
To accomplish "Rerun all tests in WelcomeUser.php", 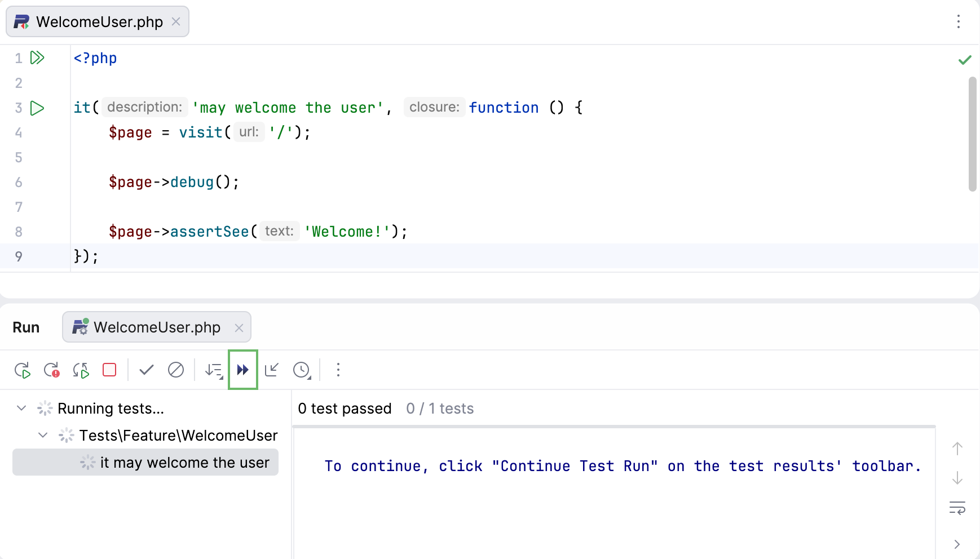I will [x=23, y=370].
